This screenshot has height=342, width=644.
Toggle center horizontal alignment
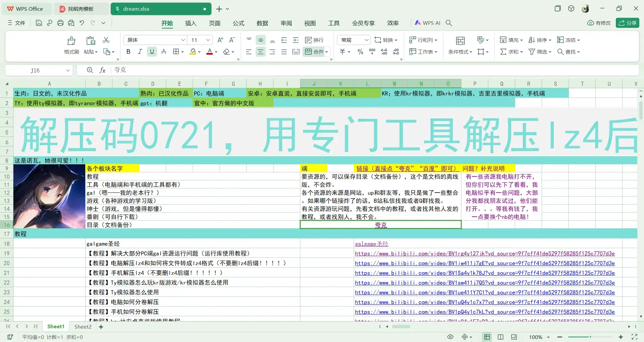click(x=260, y=52)
